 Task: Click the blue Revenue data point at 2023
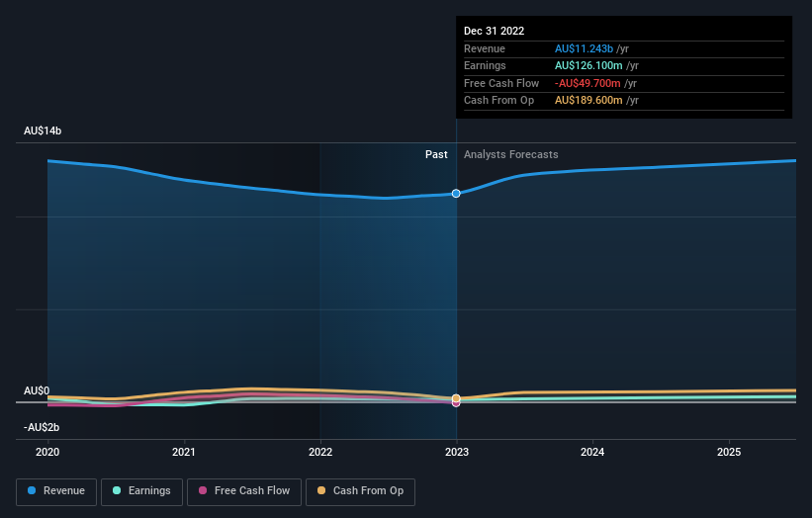456,193
